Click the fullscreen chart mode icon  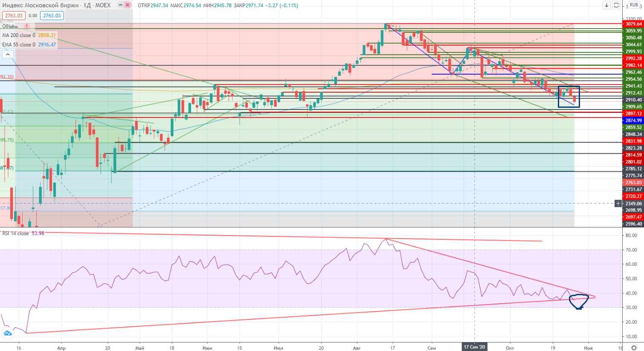[x=616, y=5]
